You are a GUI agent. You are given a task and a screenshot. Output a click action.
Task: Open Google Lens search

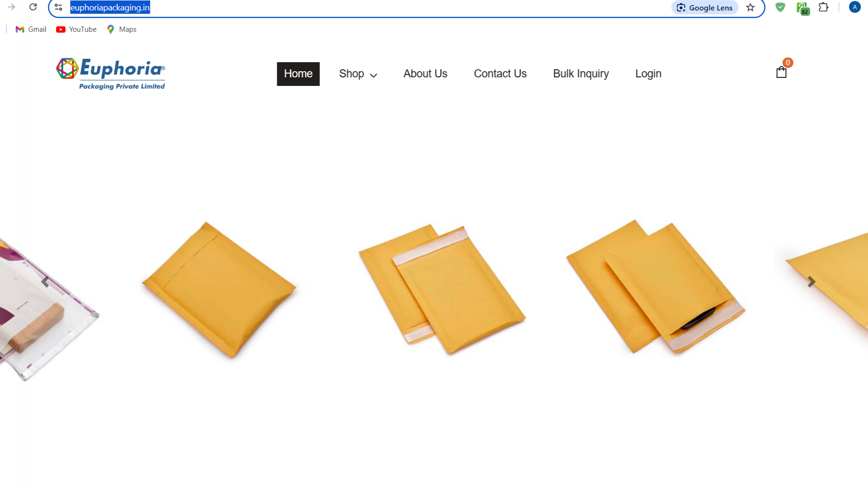(x=705, y=8)
